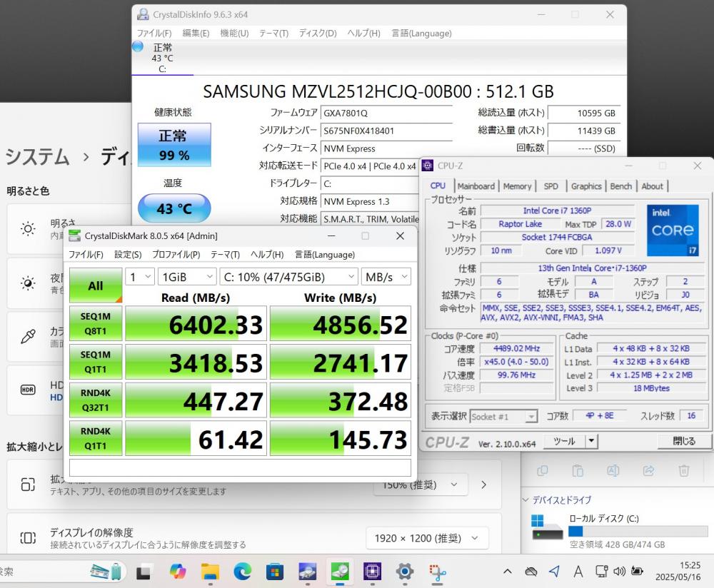Switch to Memory tab in CPU-Z
The image size is (714, 588).
517,186
